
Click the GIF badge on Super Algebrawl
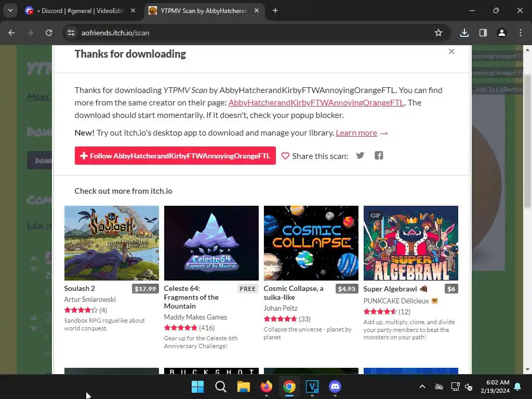point(375,216)
